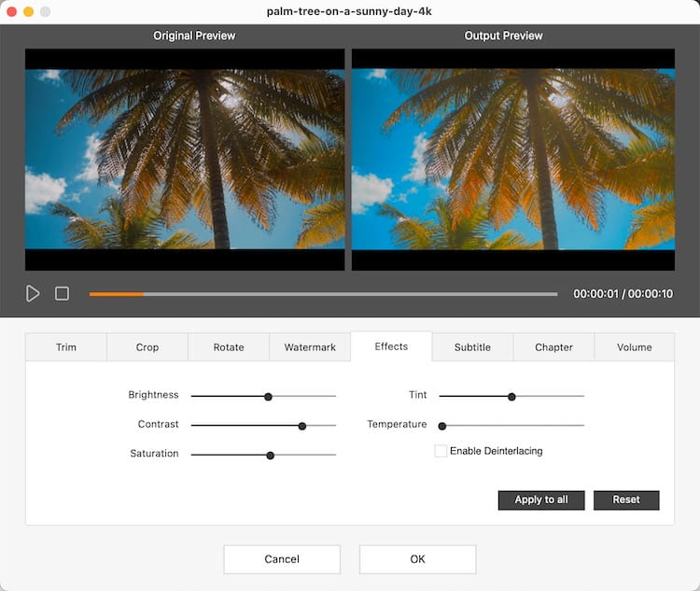Play the video preview

click(33, 293)
